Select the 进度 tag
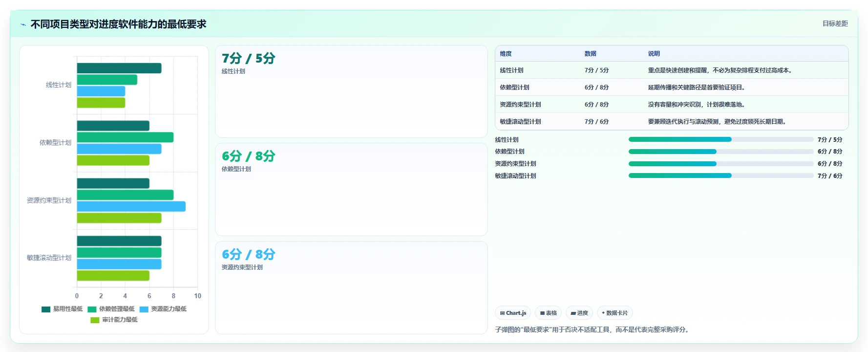The image size is (868, 352). pos(579,313)
